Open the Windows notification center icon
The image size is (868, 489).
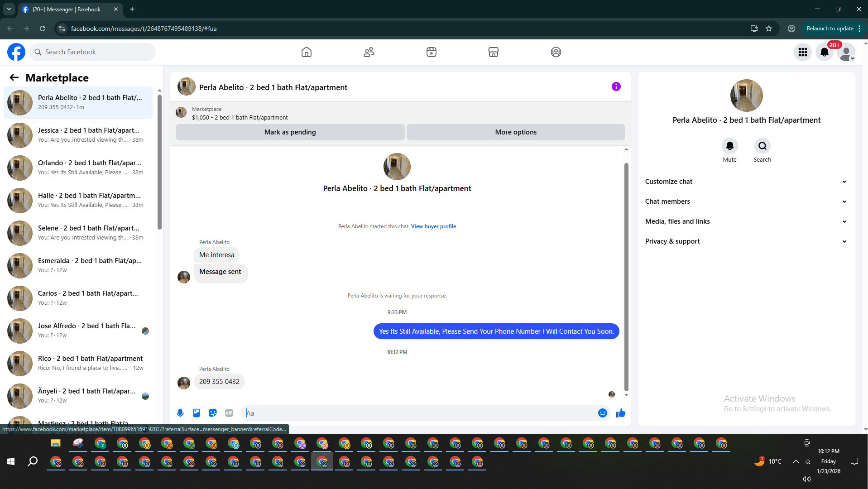point(854,461)
